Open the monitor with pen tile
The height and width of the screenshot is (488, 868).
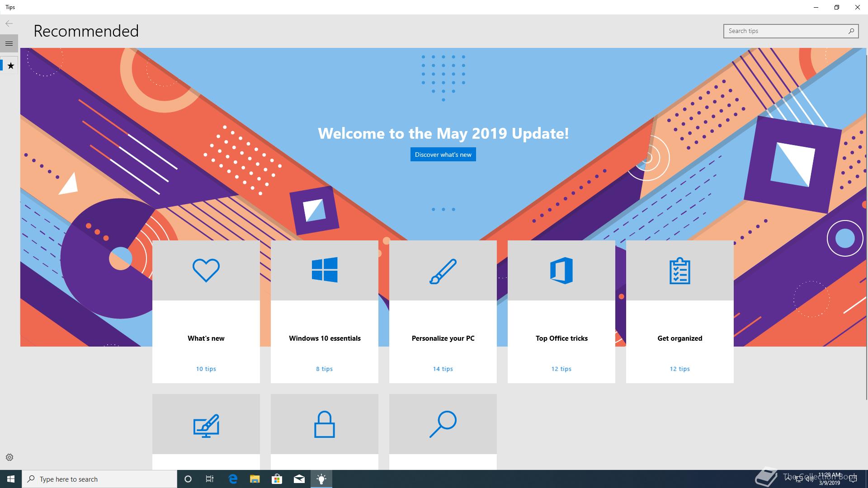coord(206,425)
